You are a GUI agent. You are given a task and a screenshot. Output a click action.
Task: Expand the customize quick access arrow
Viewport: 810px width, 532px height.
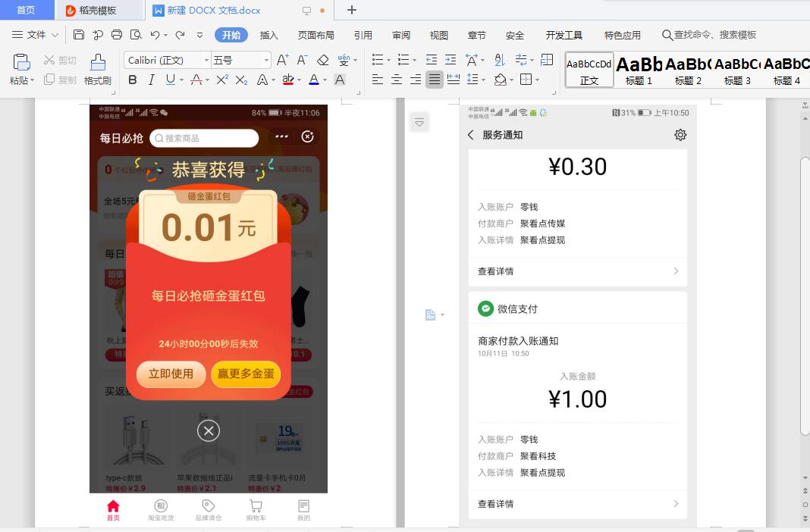pos(200,35)
